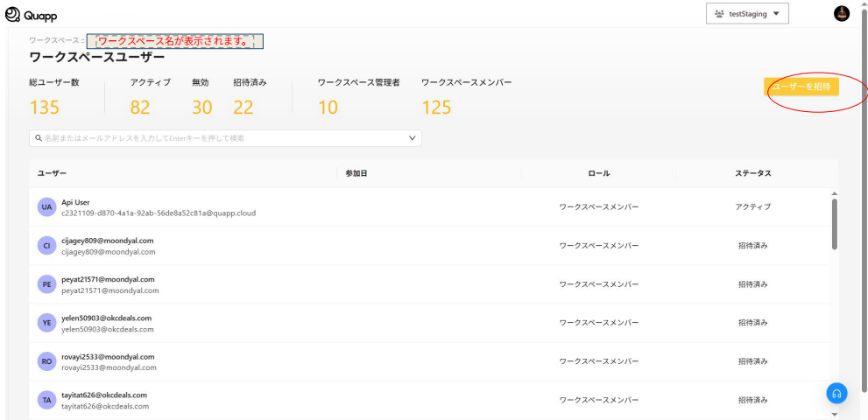
Task: Open the headset support chat button
Action: coord(836,393)
